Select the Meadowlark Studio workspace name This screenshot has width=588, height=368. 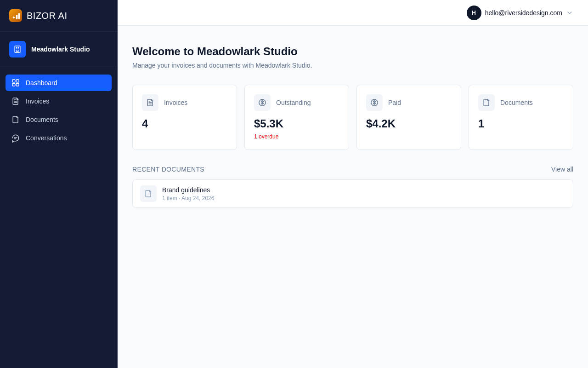[61, 49]
